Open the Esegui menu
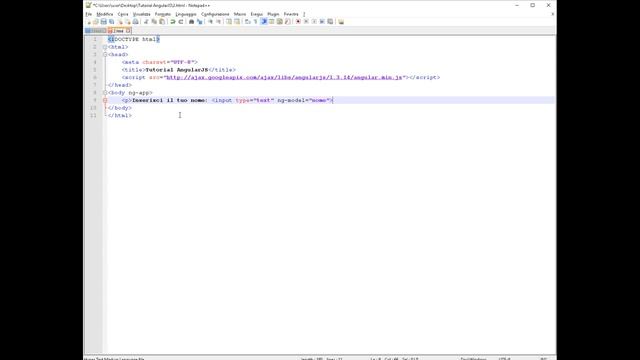The image size is (640, 360). (x=257, y=14)
